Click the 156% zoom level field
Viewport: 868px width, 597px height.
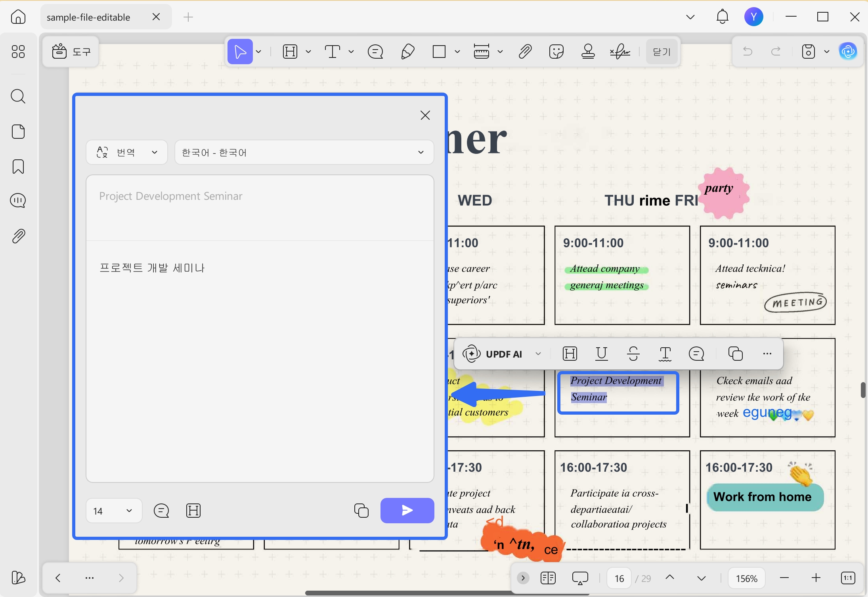(x=747, y=578)
